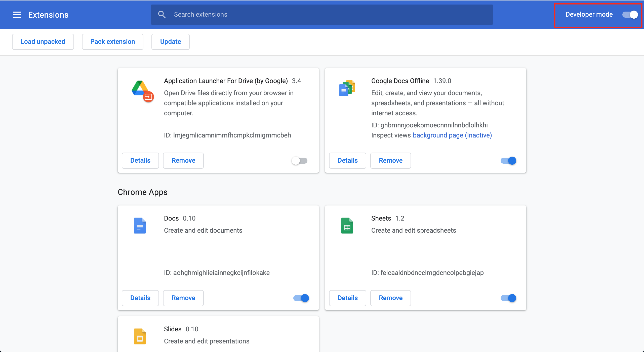Remove the Sheets app
The image size is (644, 352).
[391, 298]
